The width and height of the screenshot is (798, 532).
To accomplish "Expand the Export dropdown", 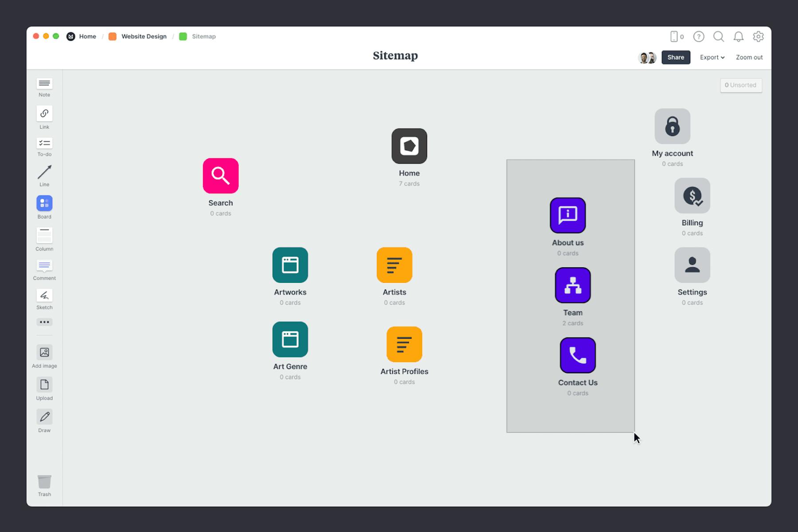I will (x=712, y=57).
